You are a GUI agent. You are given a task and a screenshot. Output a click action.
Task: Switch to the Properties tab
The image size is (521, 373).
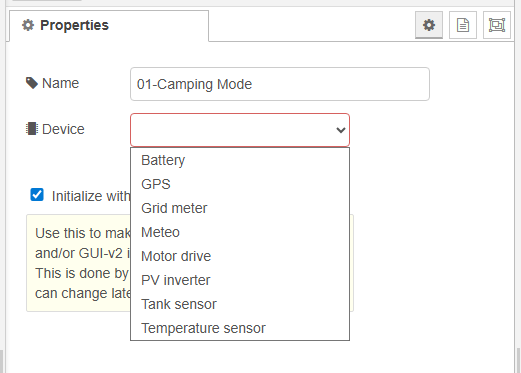tap(109, 26)
